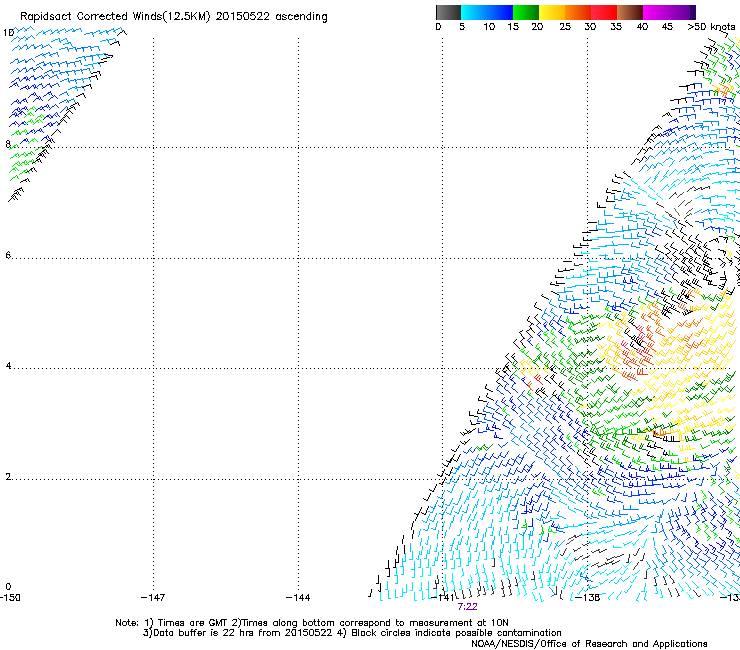Screen dimensions: 740x650
Task: Click the longitude axis label '-144'
Action: coord(298,598)
